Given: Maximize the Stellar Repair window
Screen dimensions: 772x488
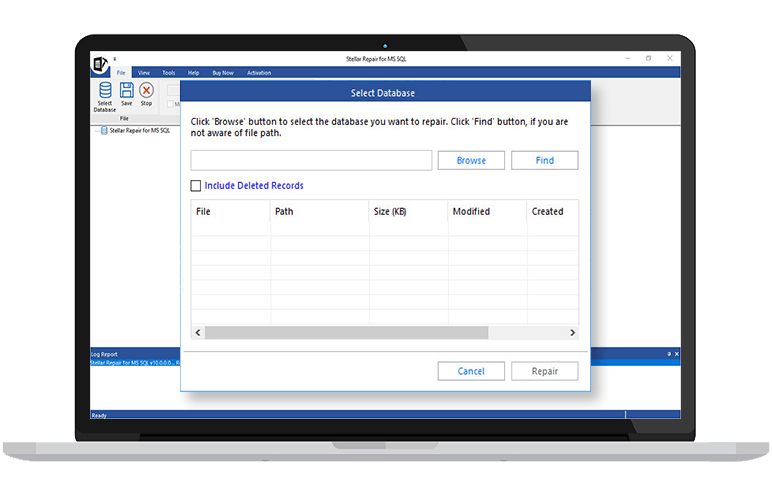Looking at the screenshot, I should (648, 58).
